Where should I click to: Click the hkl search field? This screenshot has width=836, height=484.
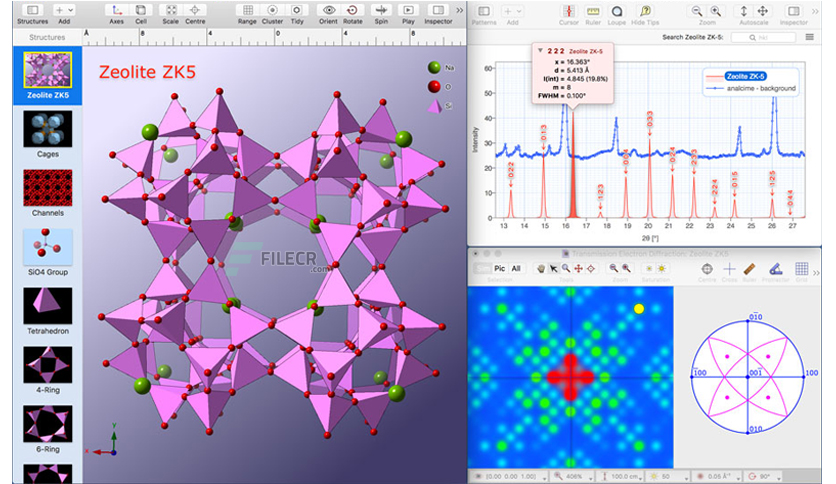point(763,37)
